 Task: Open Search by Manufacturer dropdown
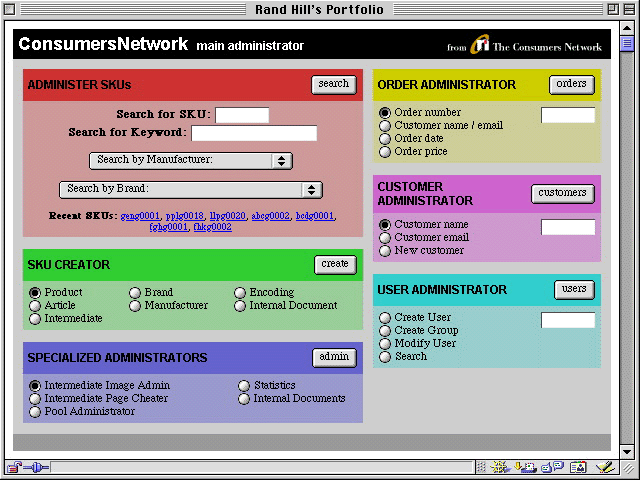tap(191, 160)
